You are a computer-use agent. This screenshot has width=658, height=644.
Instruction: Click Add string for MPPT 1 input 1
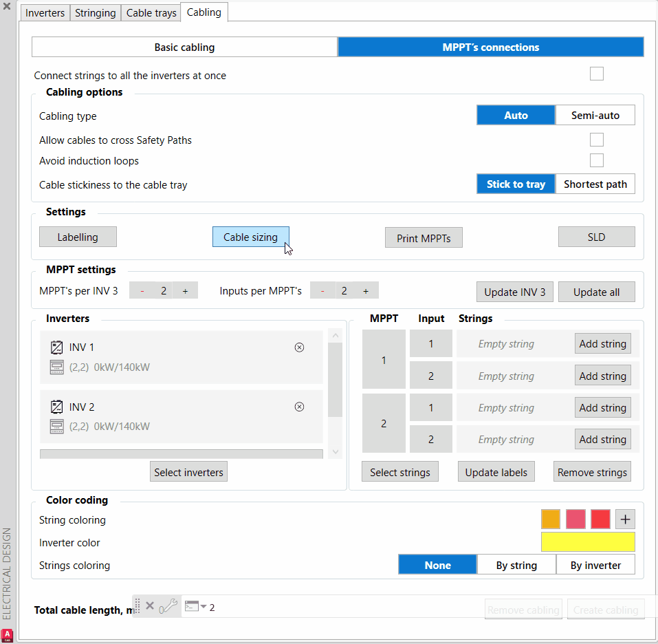coord(602,344)
